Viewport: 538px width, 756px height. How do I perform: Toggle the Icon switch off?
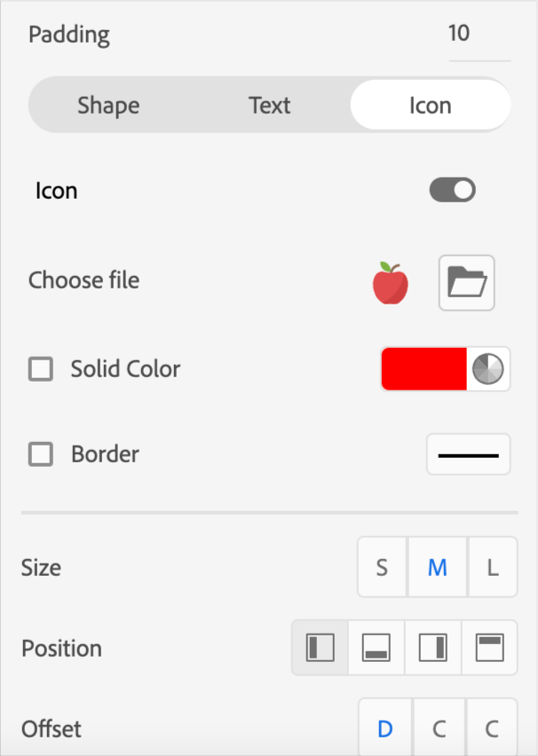point(453,190)
